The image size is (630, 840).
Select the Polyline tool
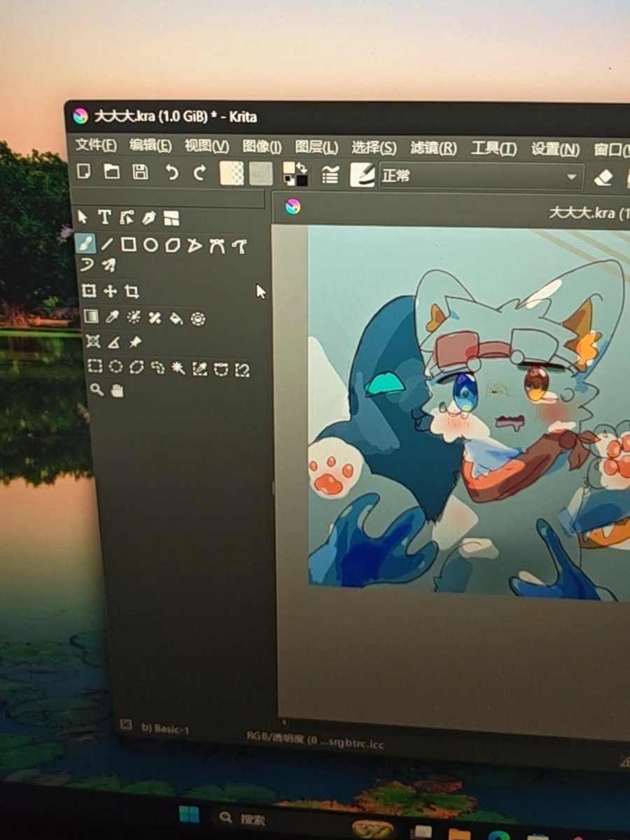(195, 246)
